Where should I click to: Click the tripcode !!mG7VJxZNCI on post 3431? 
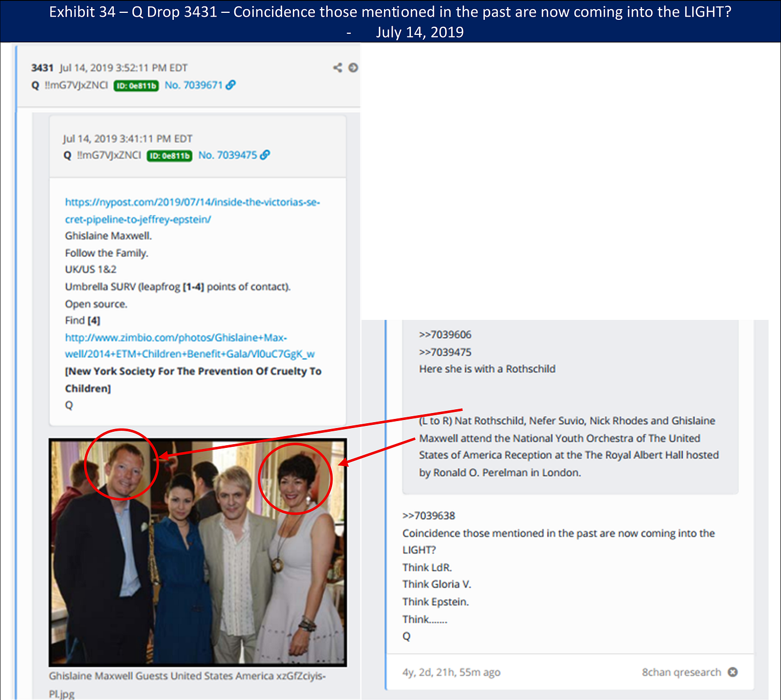pyautogui.click(x=76, y=85)
